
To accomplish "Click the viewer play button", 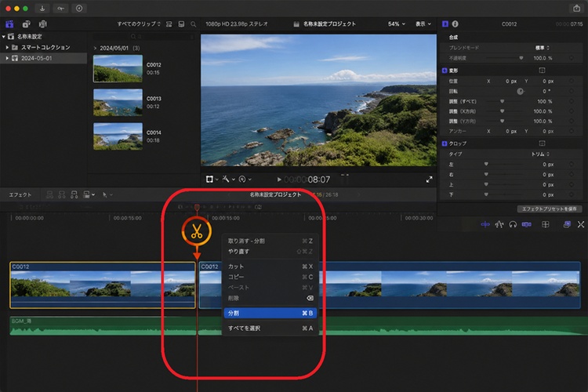I will pos(279,180).
